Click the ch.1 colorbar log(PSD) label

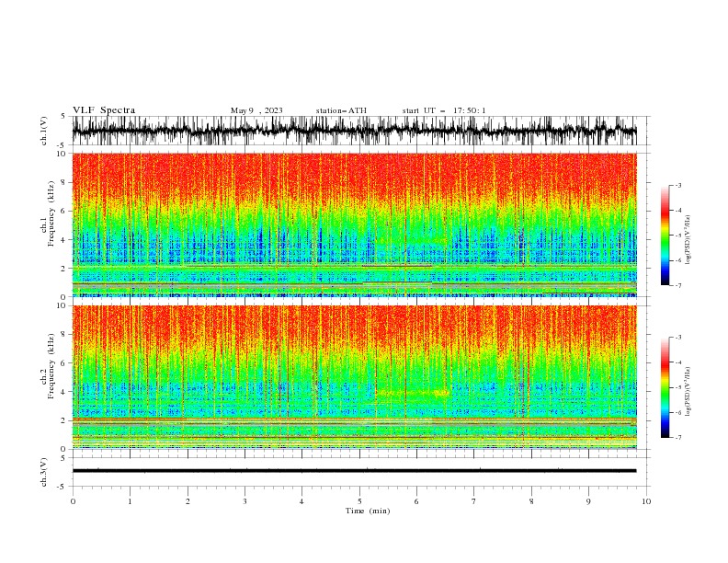click(688, 239)
